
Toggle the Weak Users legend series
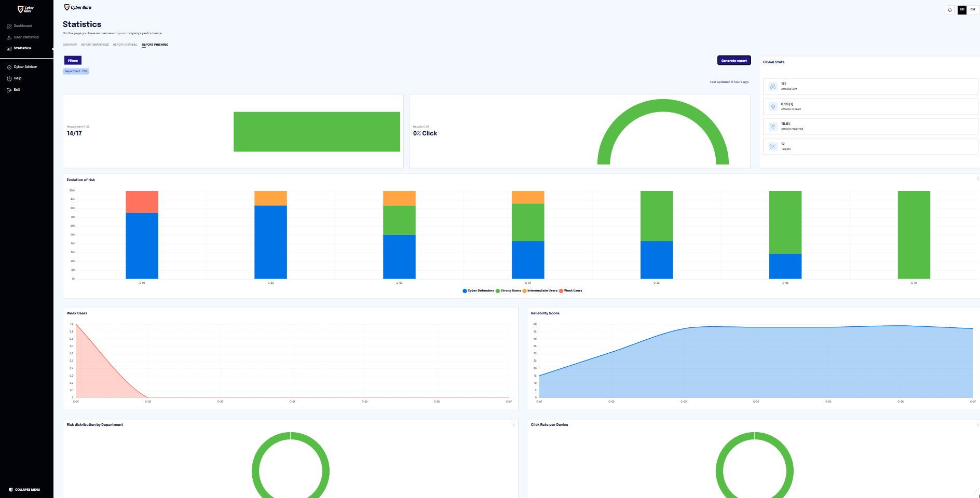click(x=570, y=290)
